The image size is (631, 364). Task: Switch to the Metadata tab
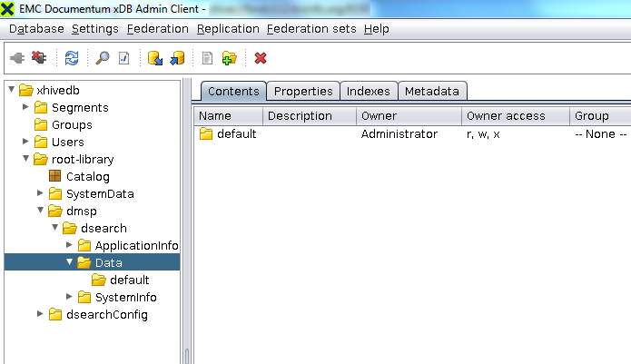click(x=432, y=92)
